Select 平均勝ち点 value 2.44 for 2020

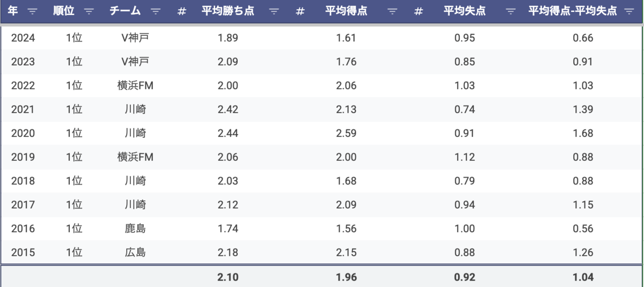click(228, 133)
